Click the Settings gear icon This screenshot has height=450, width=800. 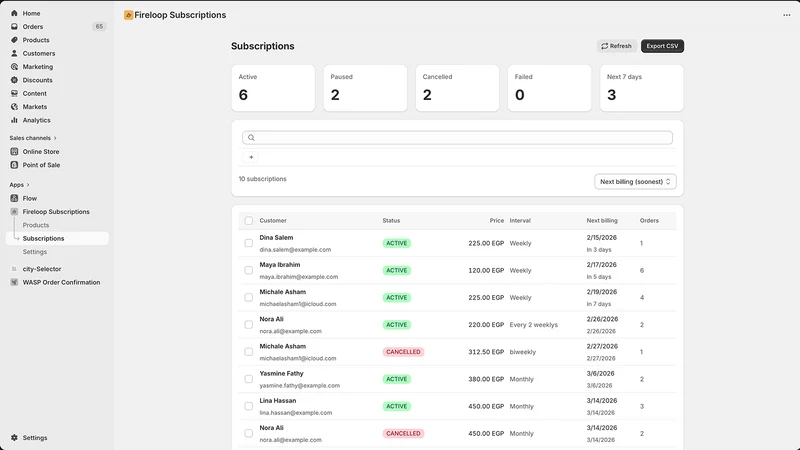[x=14, y=438]
